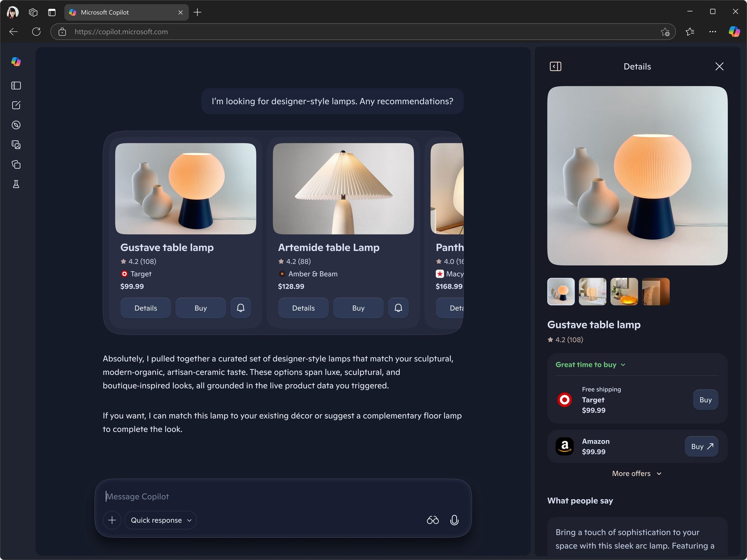Set price alert bell for Artemide lamp
The width and height of the screenshot is (747, 560).
point(398,308)
